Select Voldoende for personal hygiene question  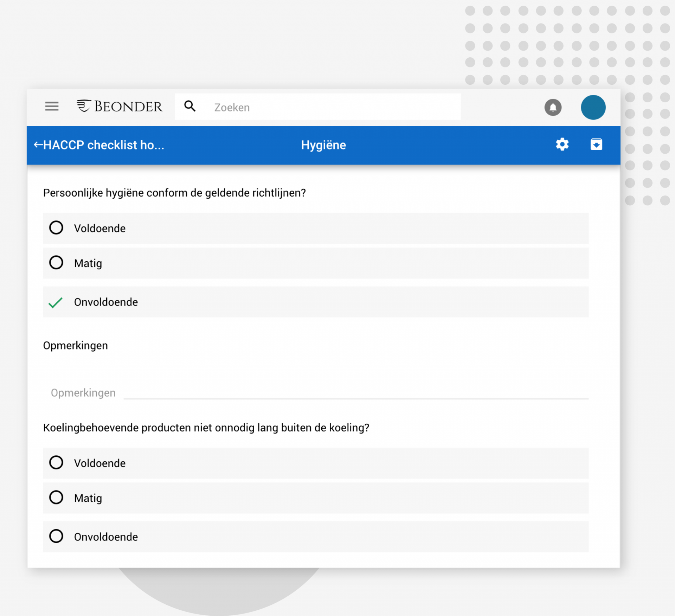56,228
